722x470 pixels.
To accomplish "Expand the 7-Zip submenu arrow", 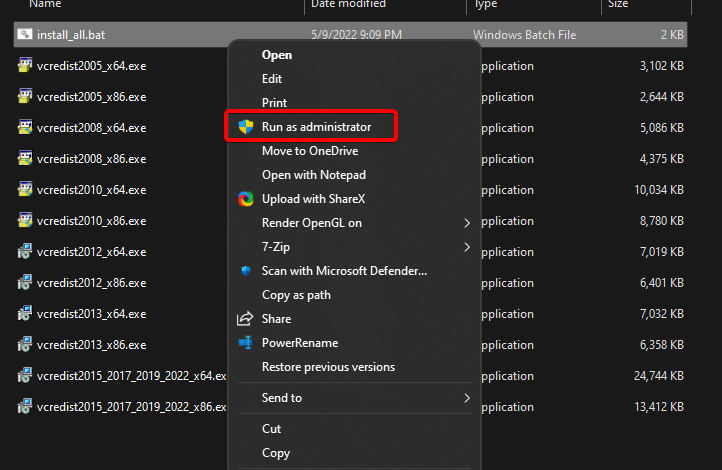I will (x=466, y=247).
